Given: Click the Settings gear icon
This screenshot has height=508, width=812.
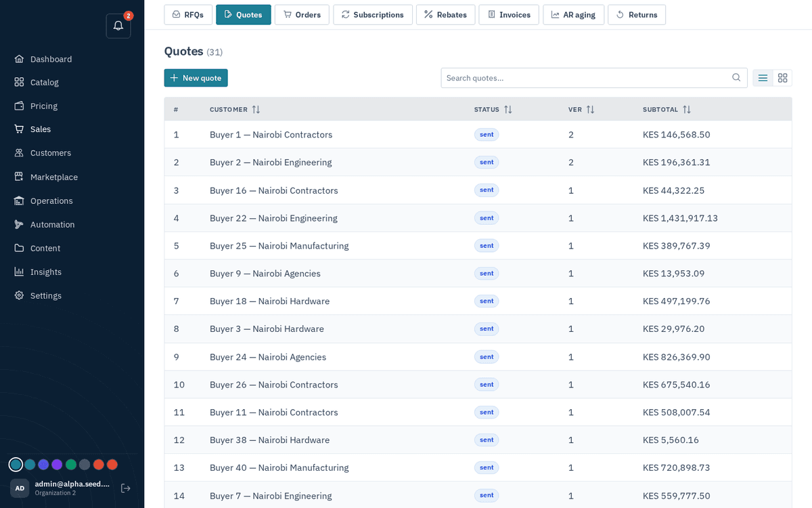Looking at the screenshot, I should pos(19,295).
